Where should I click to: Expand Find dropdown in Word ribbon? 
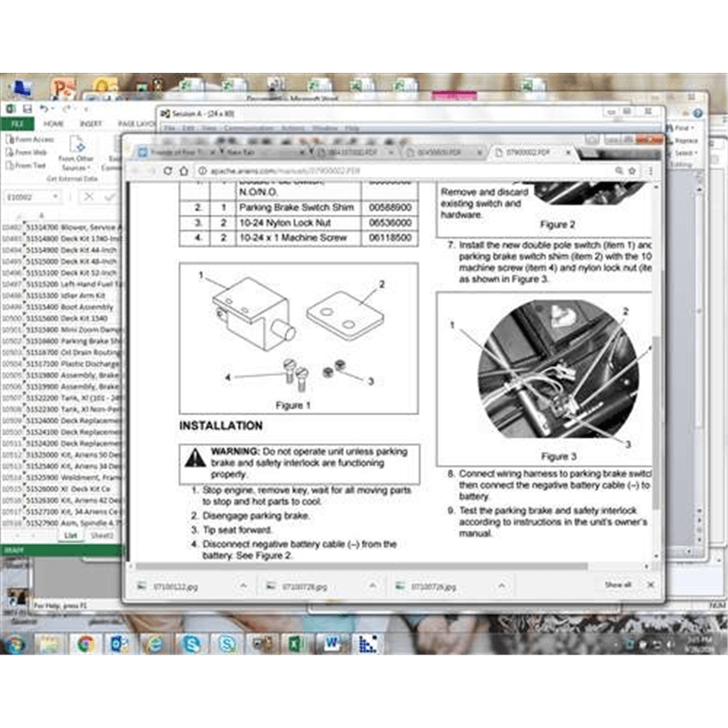pyautogui.click(x=693, y=127)
